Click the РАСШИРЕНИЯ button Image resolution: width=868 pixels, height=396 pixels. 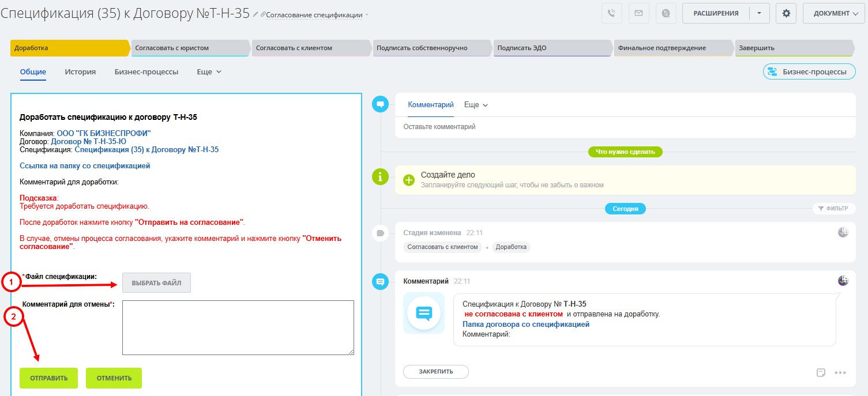(x=716, y=13)
